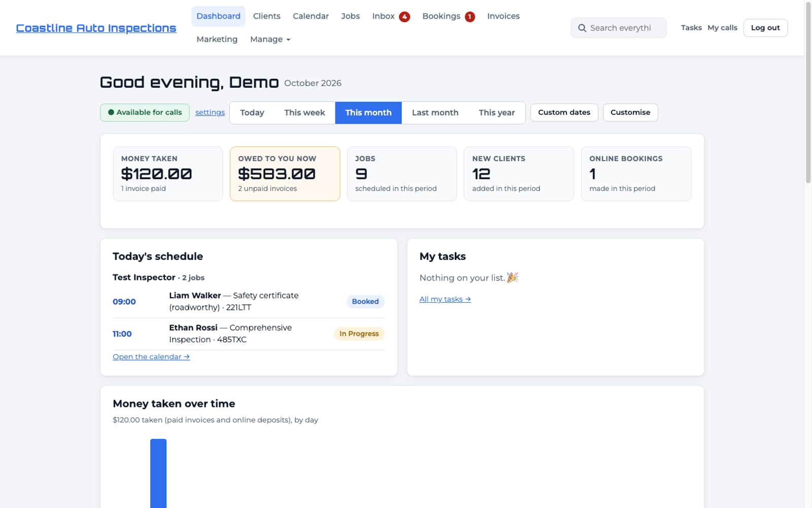Open the My calls link
Image resolution: width=812 pixels, height=508 pixels.
pyautogui.click(x=722, y=28)
